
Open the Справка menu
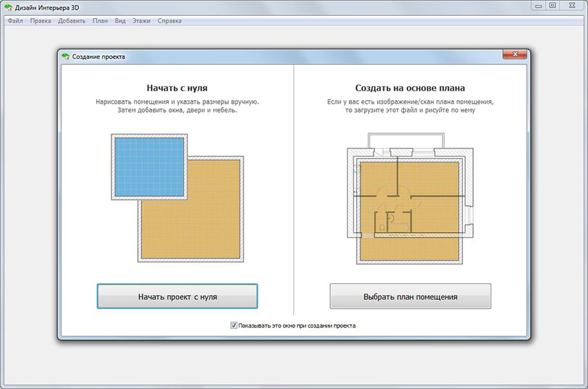point(169,21)
